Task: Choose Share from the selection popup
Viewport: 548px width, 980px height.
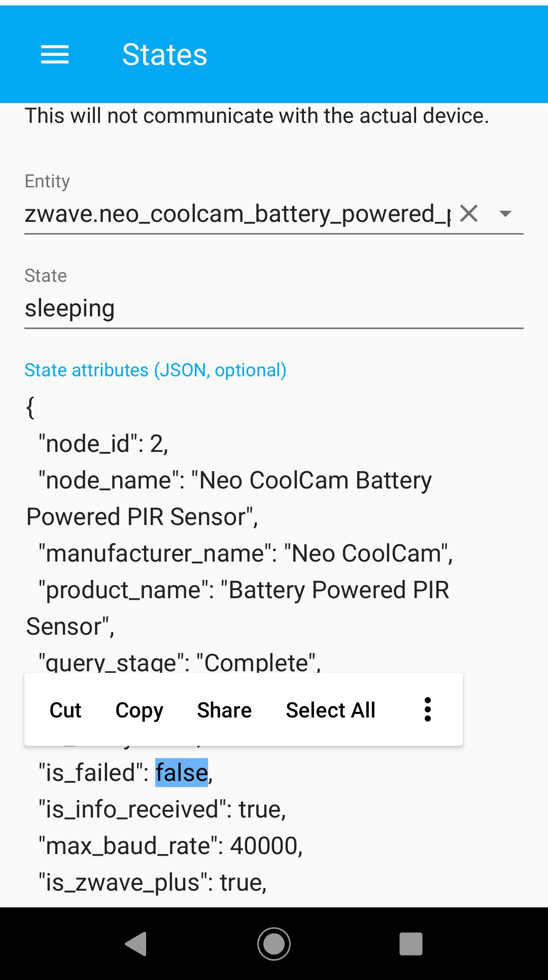Action: (224, 710)
